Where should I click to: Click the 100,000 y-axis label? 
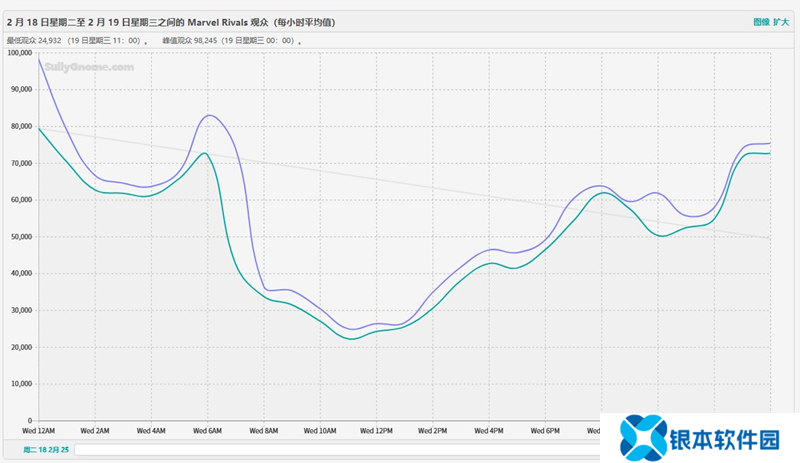click(x=20, y=52)
